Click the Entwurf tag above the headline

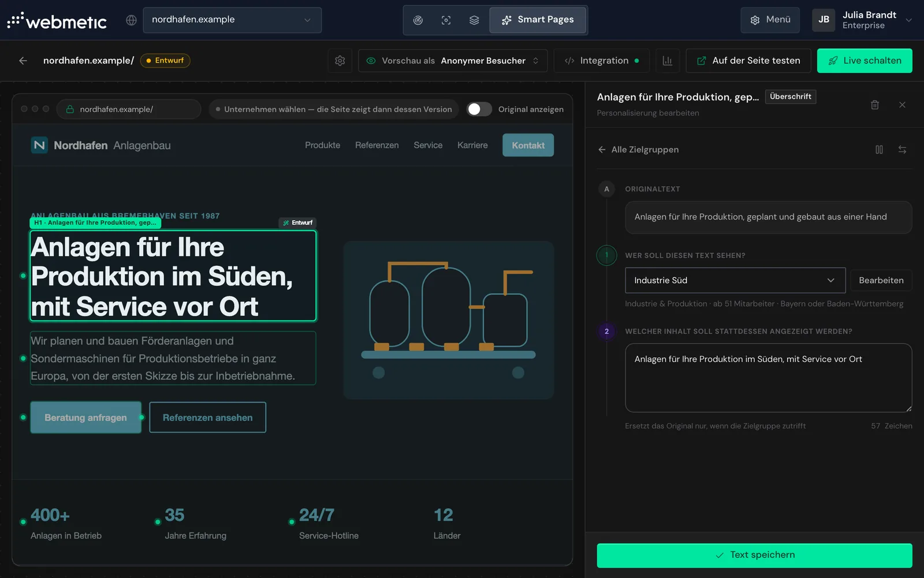[298, 223]
